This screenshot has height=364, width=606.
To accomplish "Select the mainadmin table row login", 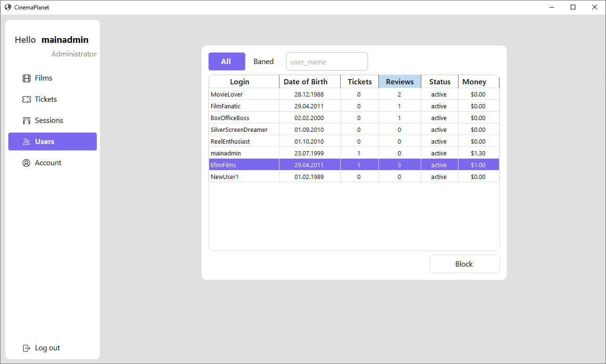I will (x=244, y=153).
